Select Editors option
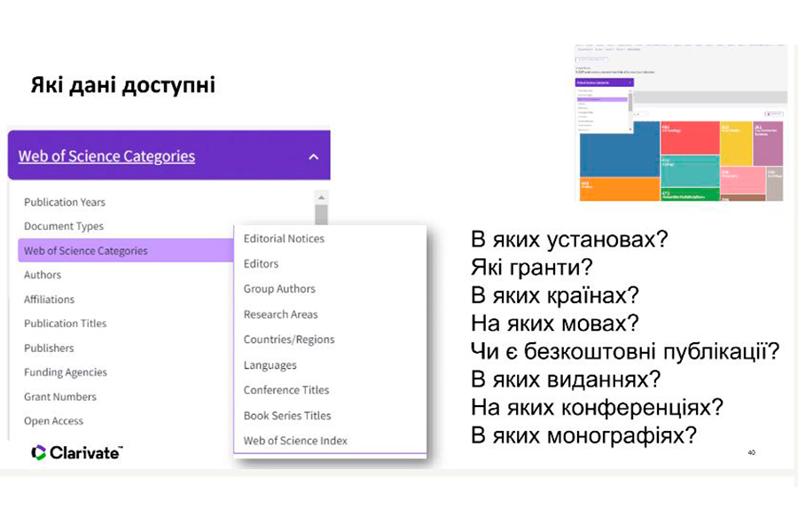 tap(261, 263)
